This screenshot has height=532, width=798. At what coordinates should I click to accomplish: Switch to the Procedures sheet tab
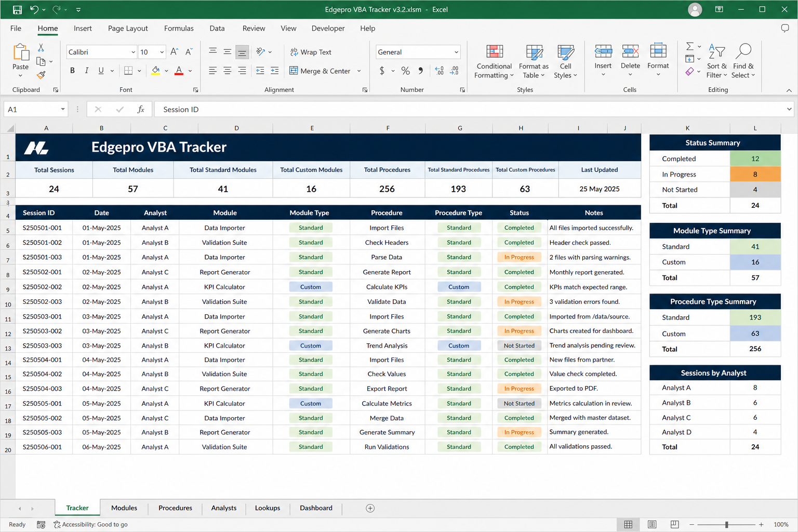(175, 508)
